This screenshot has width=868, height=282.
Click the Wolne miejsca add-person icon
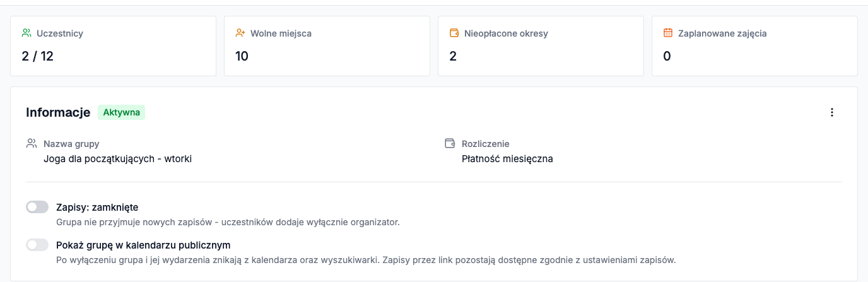point(240,33)
